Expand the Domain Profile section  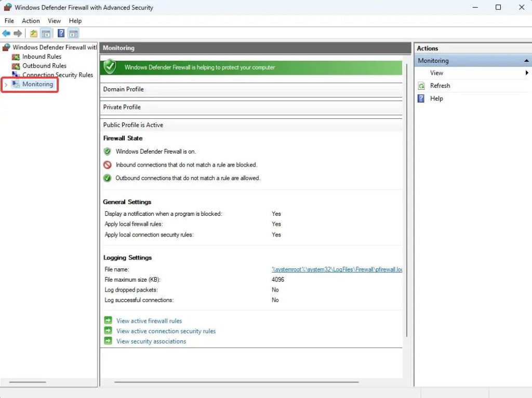point(251,89)
